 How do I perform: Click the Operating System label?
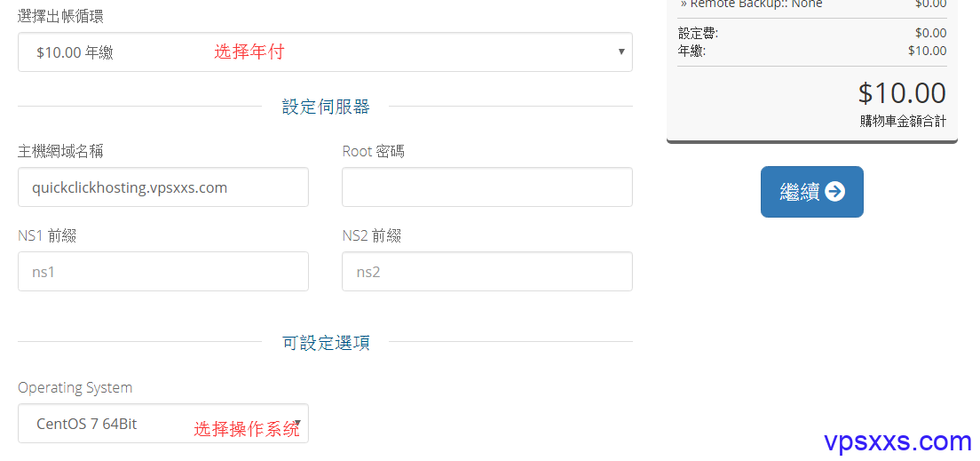click(75, 387)
